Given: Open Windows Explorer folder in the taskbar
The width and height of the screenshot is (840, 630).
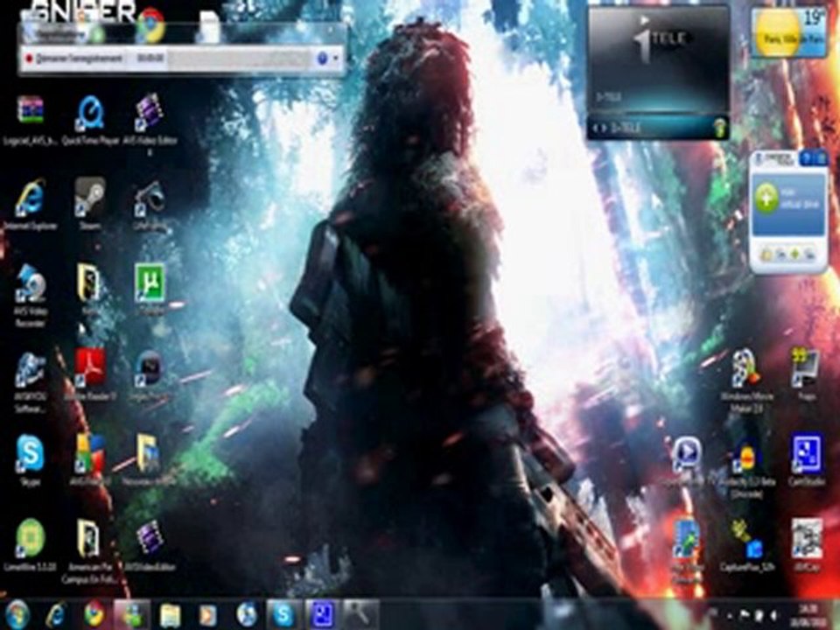Looking at the screenshot, I should 171,615.
